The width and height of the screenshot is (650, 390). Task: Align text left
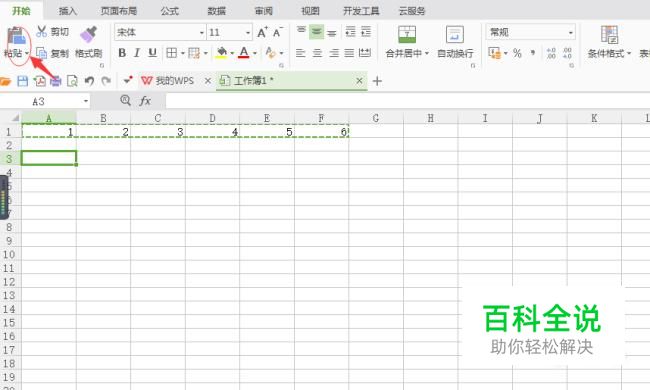[x=301, y=53]
